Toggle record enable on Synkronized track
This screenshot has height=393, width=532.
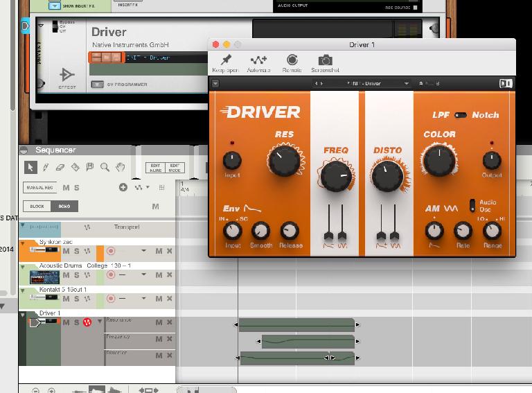[x=111, y=251]
